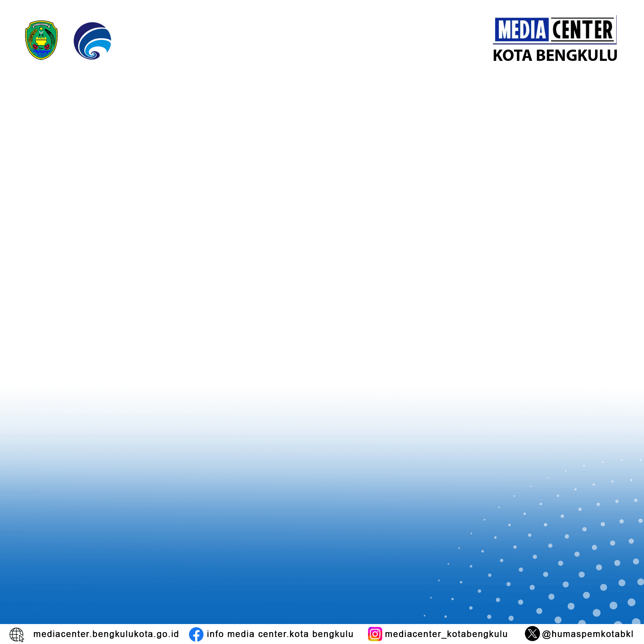Viewport: 644px width, 644px height.
Task: Click the Kota Bengkulu coat of arms emblem
Action: tap(41, 40)
